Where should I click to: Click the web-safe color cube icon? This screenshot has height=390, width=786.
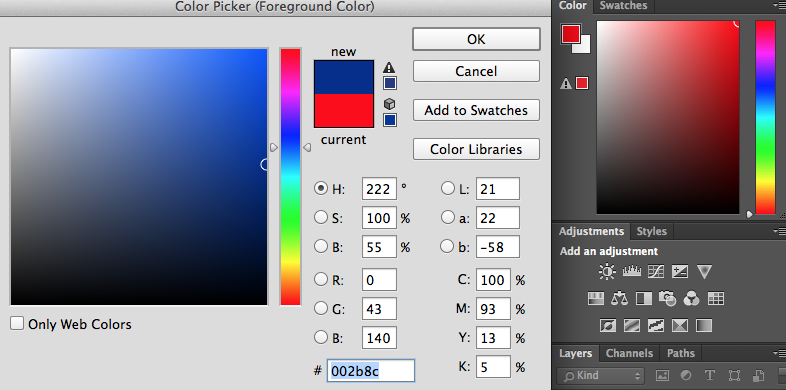[389, 104]
